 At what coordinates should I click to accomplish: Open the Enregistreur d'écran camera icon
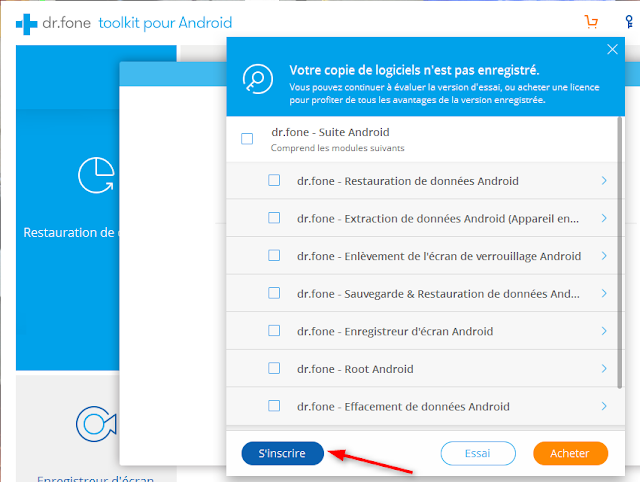(x=96, y=424)
